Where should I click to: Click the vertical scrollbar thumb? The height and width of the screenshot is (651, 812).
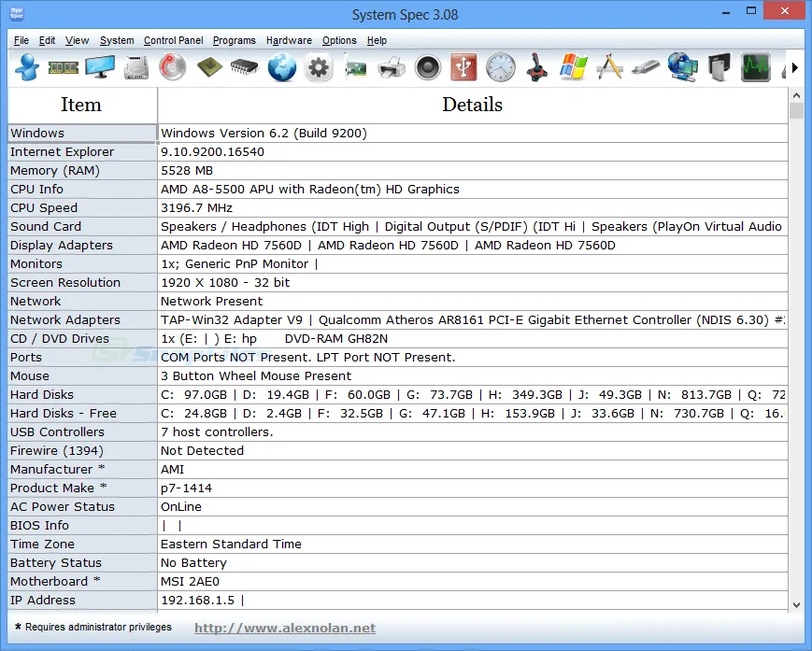tap(796, 111)
